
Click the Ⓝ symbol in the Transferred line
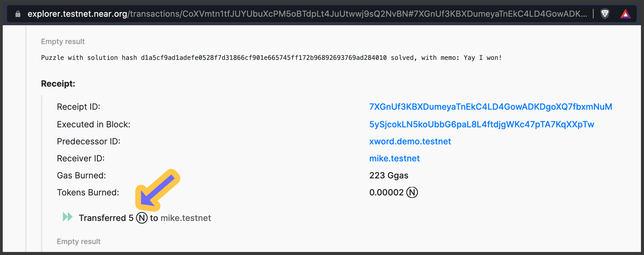pyautogui.click(x=142, y=218)
